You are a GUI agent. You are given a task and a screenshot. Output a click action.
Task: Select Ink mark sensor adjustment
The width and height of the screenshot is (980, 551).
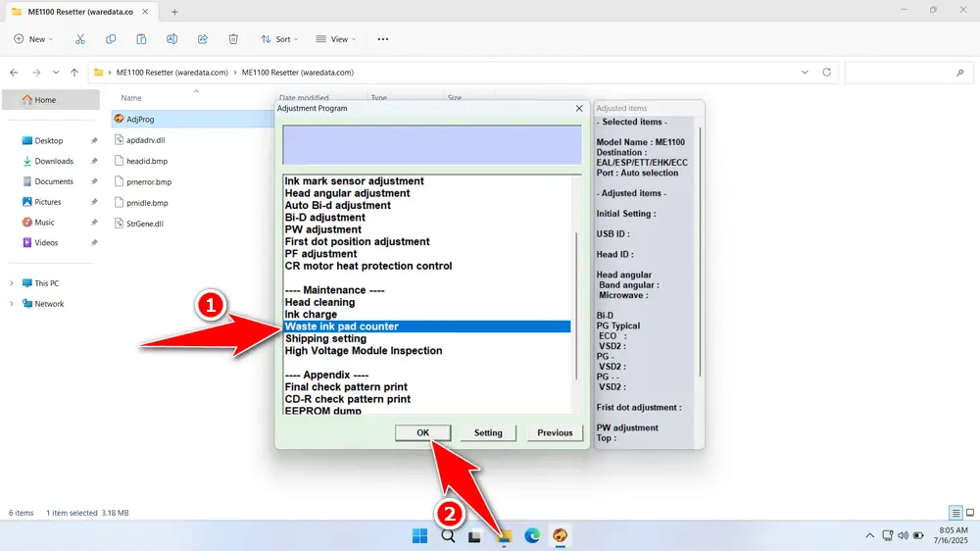pyautogui.click(x=355, y=181)
